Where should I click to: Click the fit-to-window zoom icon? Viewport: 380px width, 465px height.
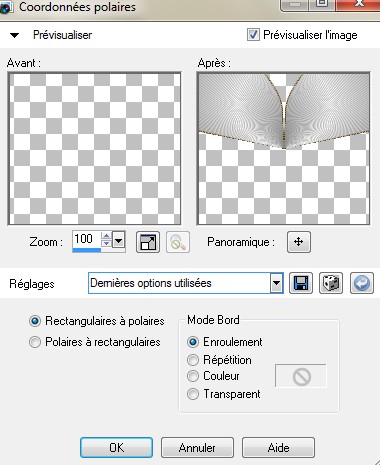[148, 242]
